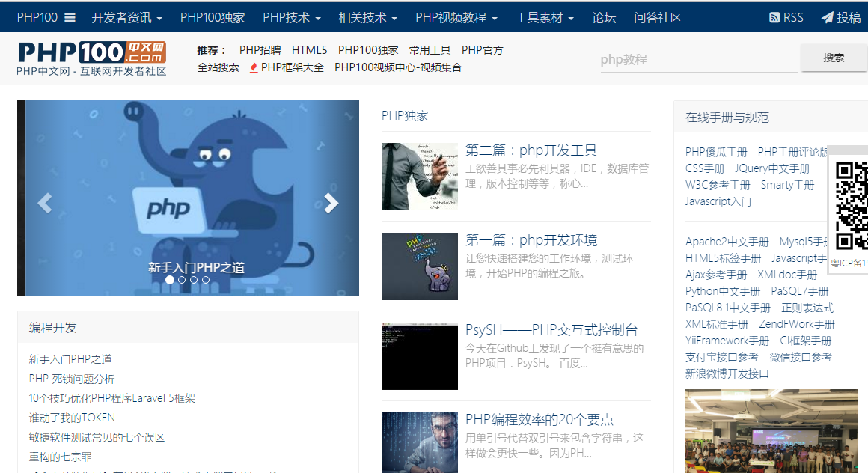This screenshot has width=868, height=473.
Task: Select the fourth carousel dot indicator
Action: coord(205,280)
